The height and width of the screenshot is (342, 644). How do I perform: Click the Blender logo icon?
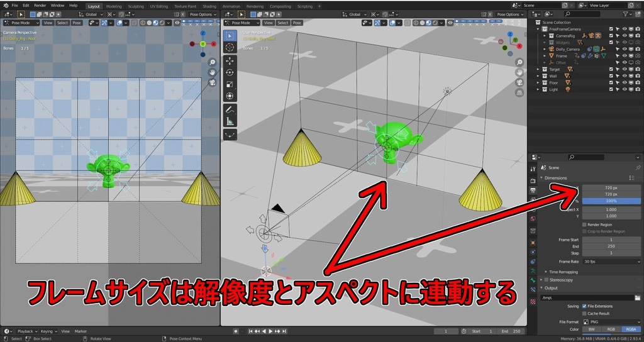(x=6, y=6)
